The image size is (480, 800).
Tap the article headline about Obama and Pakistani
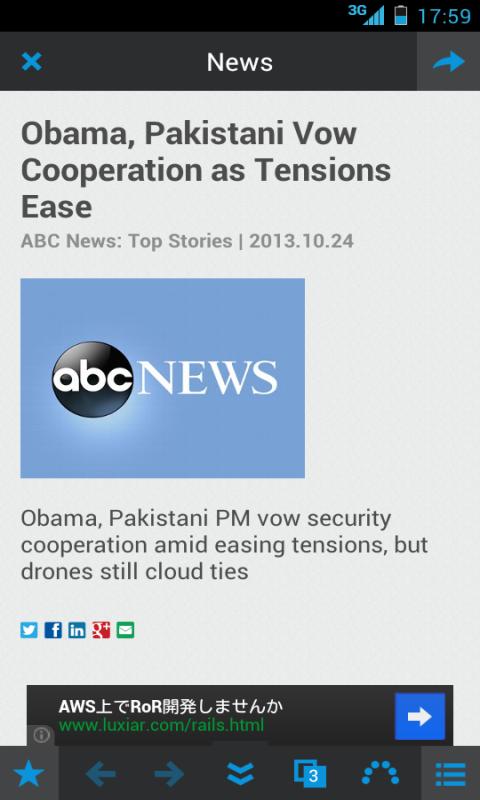[206, 170]
